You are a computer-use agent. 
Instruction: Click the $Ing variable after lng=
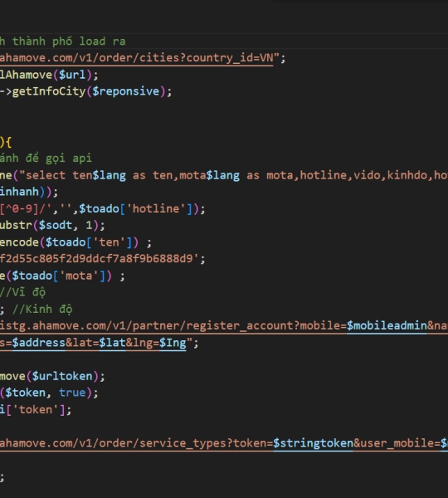point(173,343)
